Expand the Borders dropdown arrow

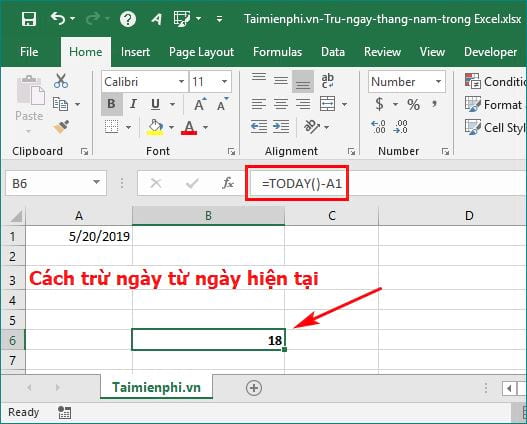[x=128, y=127]
